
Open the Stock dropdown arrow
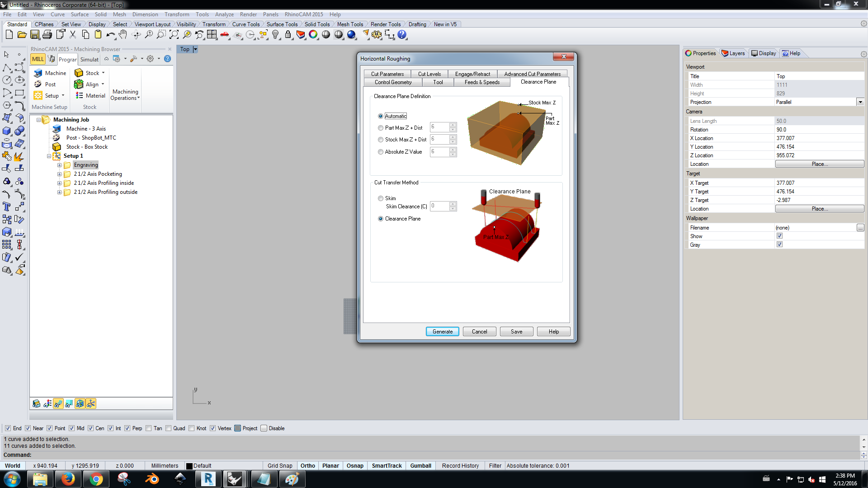(x=103, y=73)
